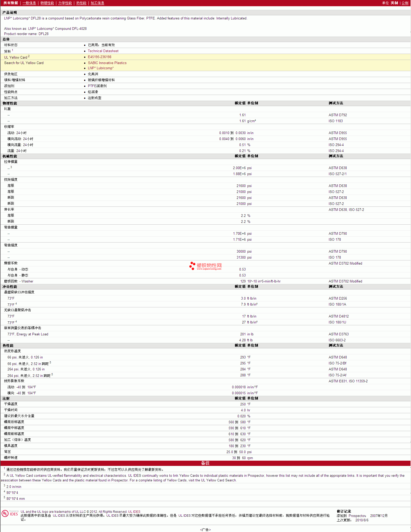Click the 修订记录 heading in the footer
This screenshot has width=411, height=532.
(344, 512)
